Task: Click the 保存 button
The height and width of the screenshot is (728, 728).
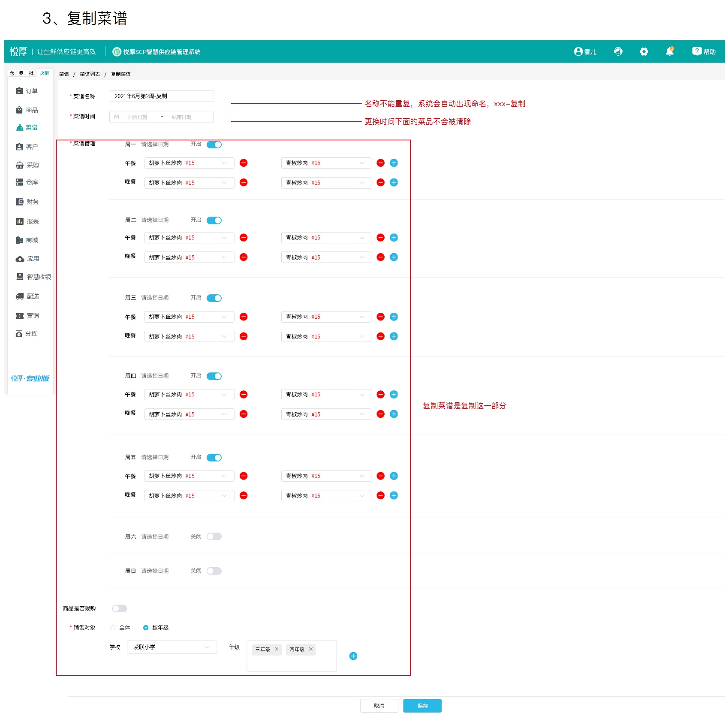Action: point(422,706)
